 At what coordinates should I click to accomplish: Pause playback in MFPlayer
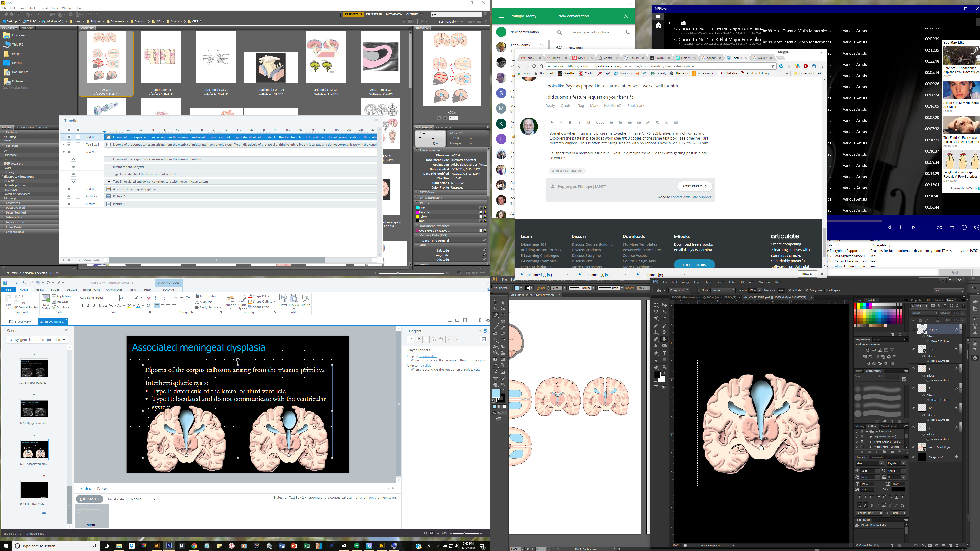901,227
